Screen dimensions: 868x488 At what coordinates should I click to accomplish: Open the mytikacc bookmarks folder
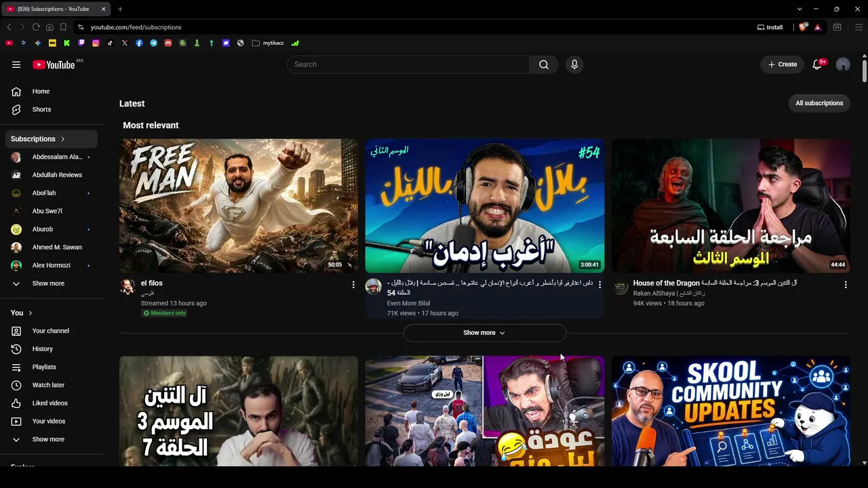point(268,43)
